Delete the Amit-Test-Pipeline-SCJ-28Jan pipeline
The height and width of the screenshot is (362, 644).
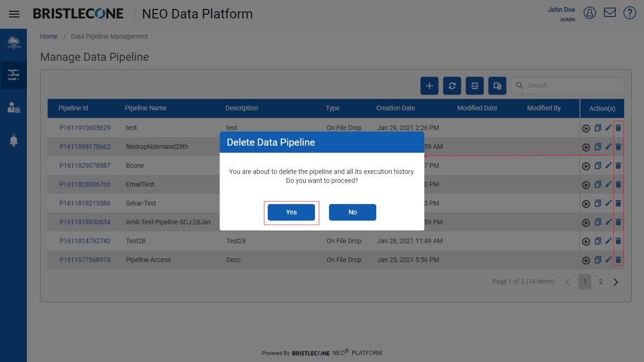[x=619, y=222]
